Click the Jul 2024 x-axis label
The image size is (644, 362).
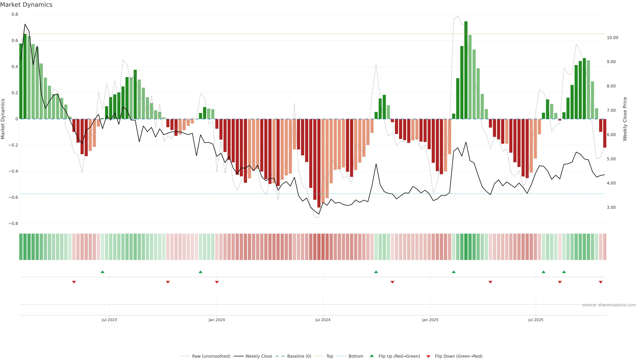(x=323, y=320)
